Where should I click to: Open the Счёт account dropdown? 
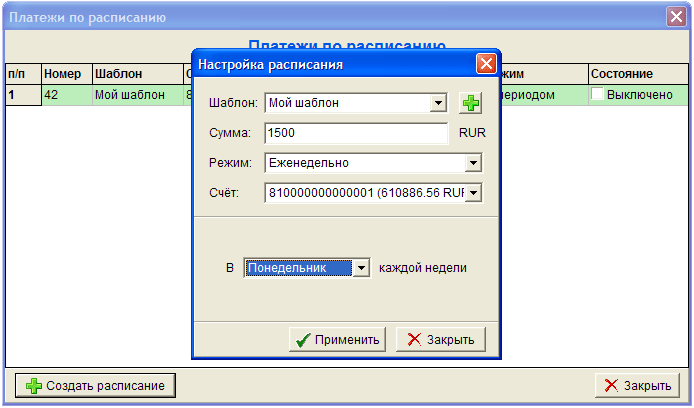pos(474,193)
